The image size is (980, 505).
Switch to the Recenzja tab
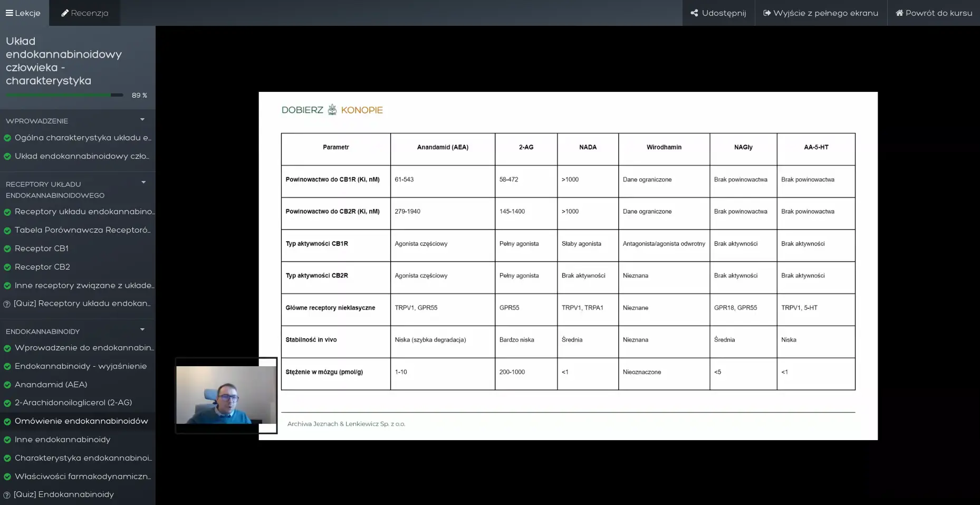click(x=85, y=13)
